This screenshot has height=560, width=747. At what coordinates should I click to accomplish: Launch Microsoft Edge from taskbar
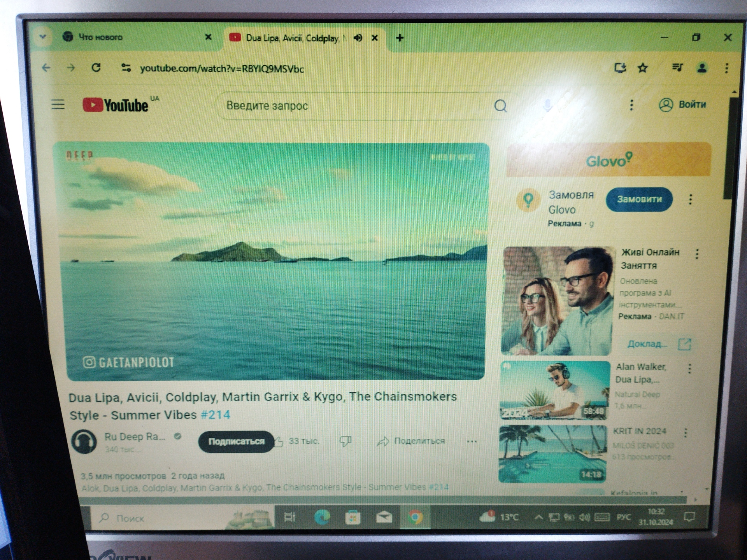tap(322, 517)
